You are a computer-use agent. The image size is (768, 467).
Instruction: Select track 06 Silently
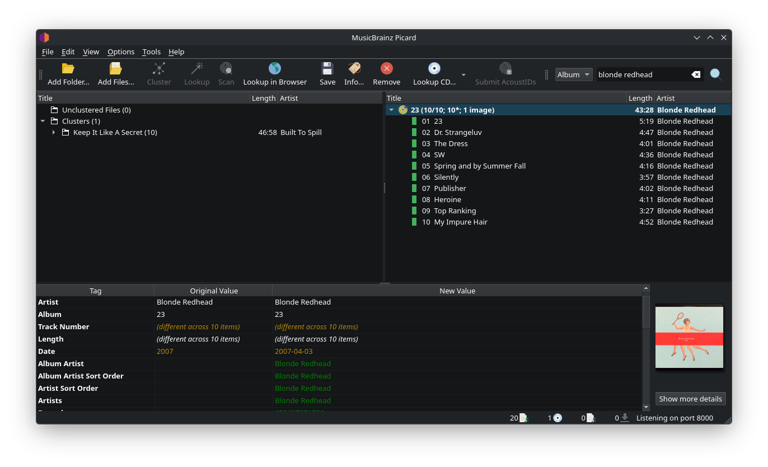tap(558, 177)
